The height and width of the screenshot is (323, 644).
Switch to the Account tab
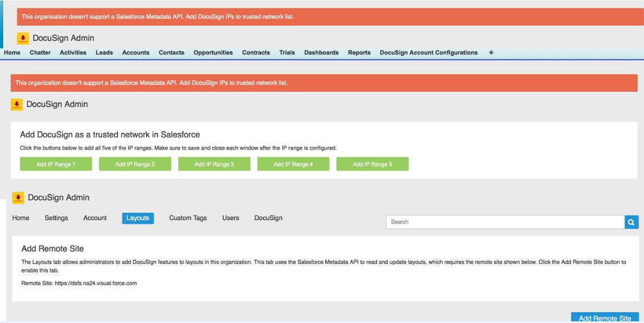(94, 217)
